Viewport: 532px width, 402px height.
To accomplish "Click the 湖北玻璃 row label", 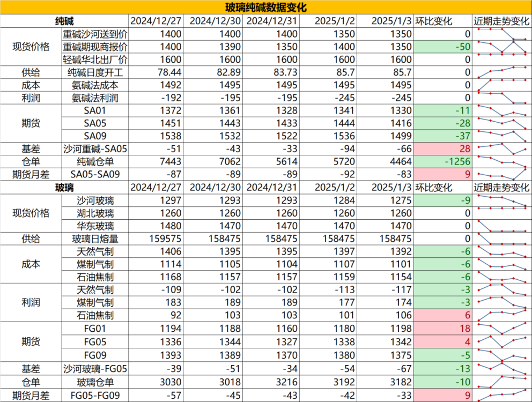I will pyautogui.click(x=95, y=213).
